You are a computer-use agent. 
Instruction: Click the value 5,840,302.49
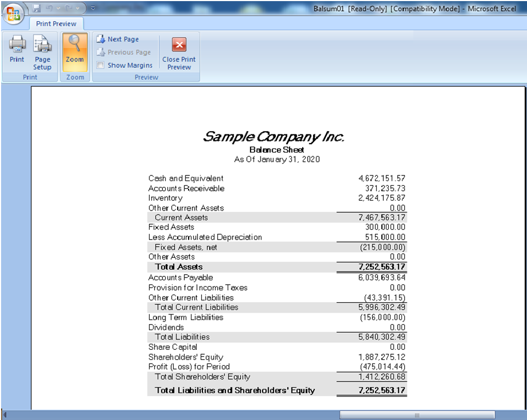coord(382,337)
